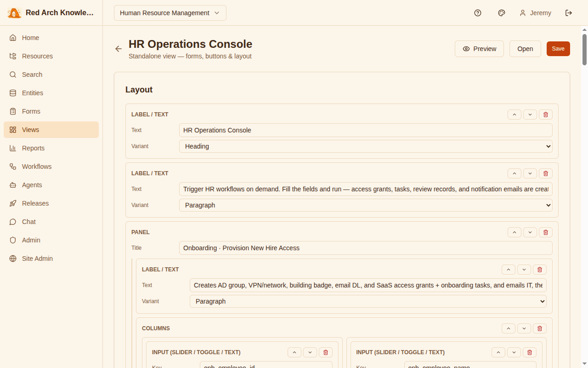The height and width of the screenshot is (368, 588).
Task: Move the onb_employee_id input block down
Action: [x=310, y=352]
